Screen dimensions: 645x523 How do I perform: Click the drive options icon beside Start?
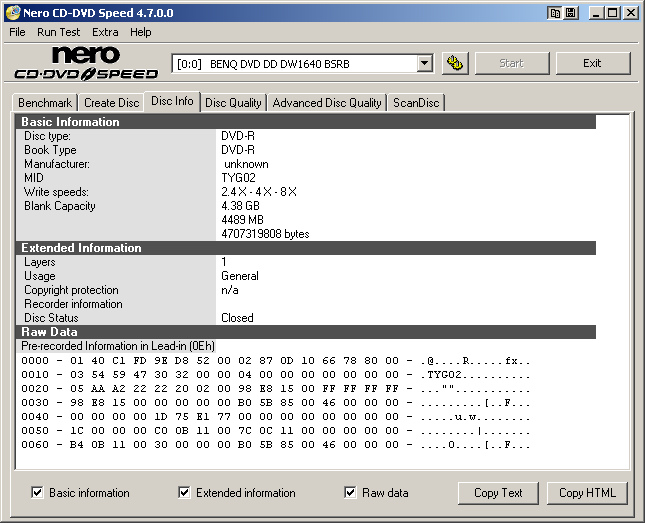point(455,63)
